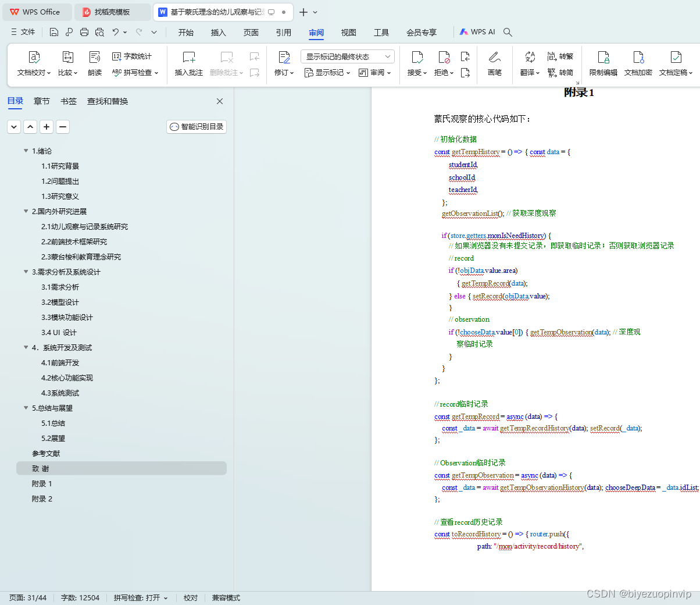Switch to the 视图 ribbon tab

pos(349,33)
